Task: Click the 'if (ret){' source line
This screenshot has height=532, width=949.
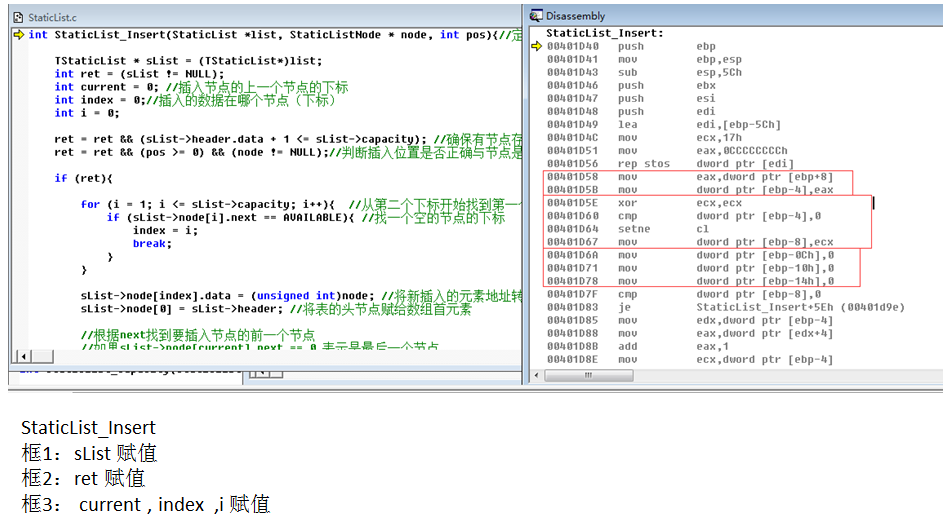Action: click(84, 179)
